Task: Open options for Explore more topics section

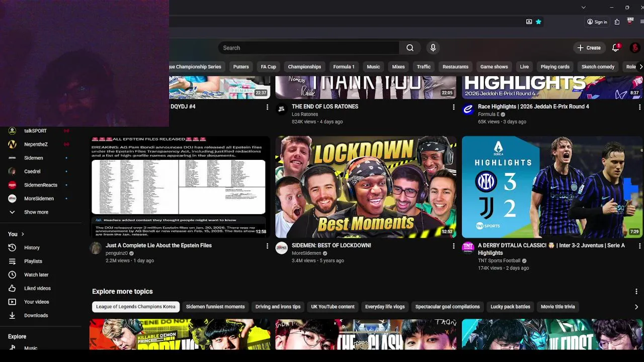Action: tap(636, 292)
